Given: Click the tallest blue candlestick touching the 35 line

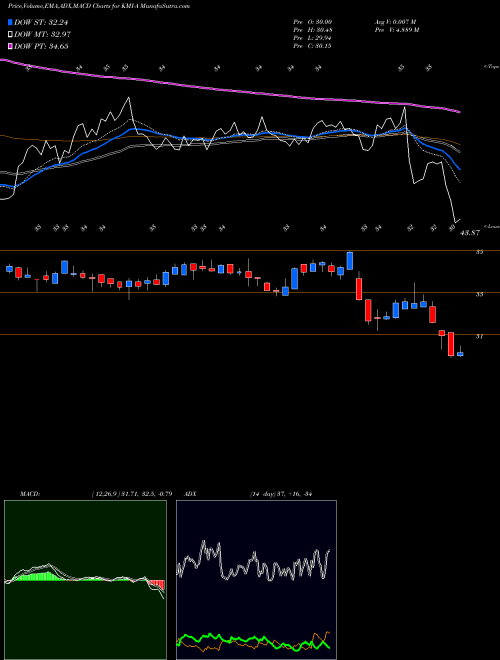Looking at the screenshot, I should click(349, 261).
